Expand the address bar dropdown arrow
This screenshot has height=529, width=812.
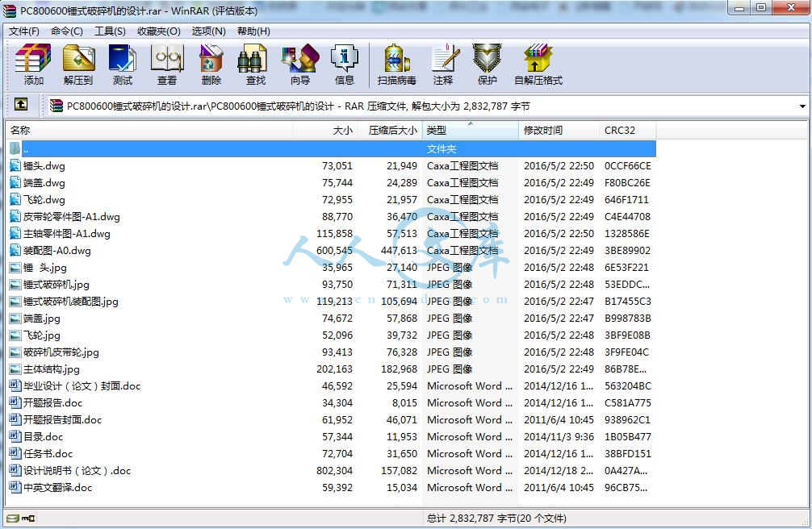pyautogui.click(x=802, y=106)
